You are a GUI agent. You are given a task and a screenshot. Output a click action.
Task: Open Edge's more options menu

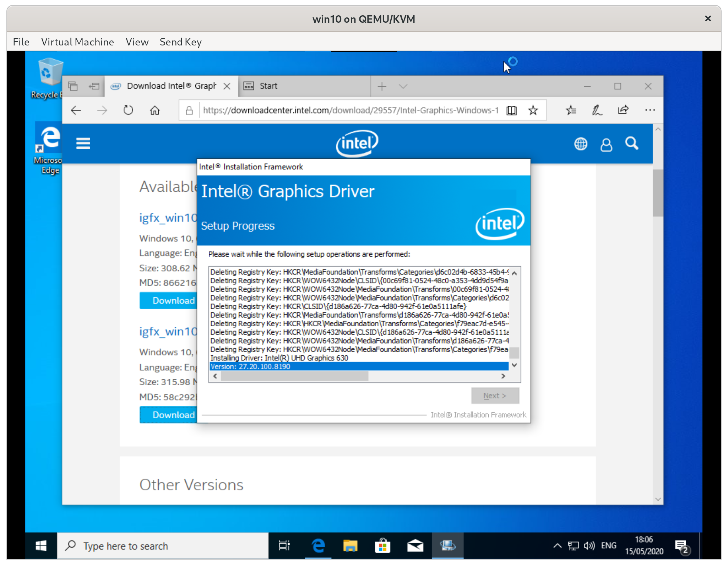click(650, 110)
